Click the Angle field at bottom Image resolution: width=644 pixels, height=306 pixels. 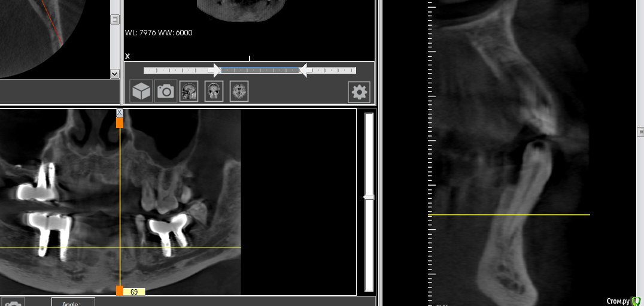pyautogui.click(x=73, y=302)
